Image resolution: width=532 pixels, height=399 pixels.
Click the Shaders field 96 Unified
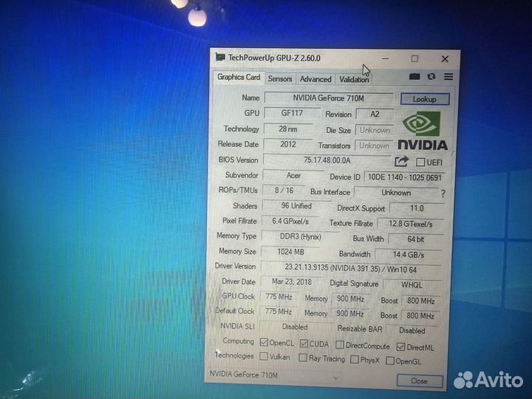(x=296, y=205)
